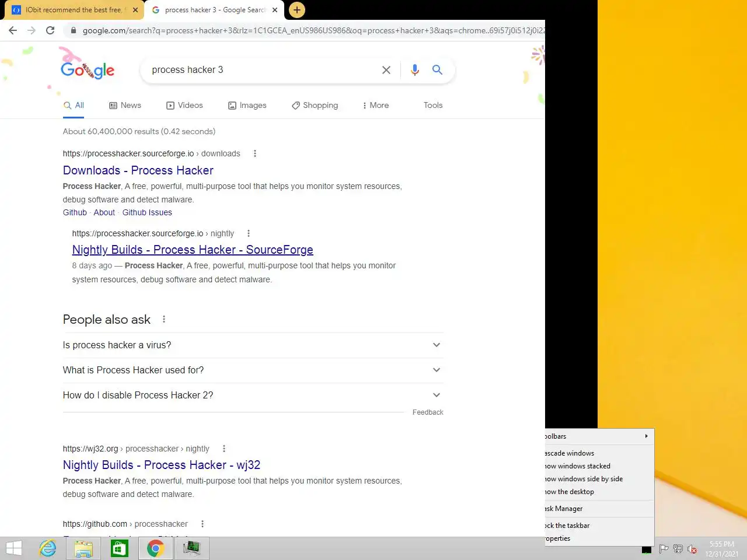Open a new tab with plus button
The height and width of the screenshot is (560, 747).
click(297, 10)
